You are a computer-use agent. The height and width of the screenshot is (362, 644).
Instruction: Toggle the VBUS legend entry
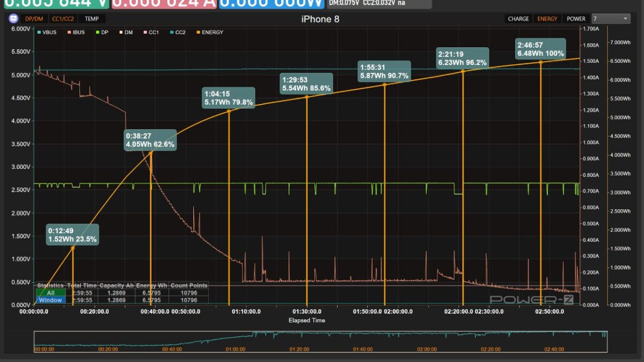(47, 32)
